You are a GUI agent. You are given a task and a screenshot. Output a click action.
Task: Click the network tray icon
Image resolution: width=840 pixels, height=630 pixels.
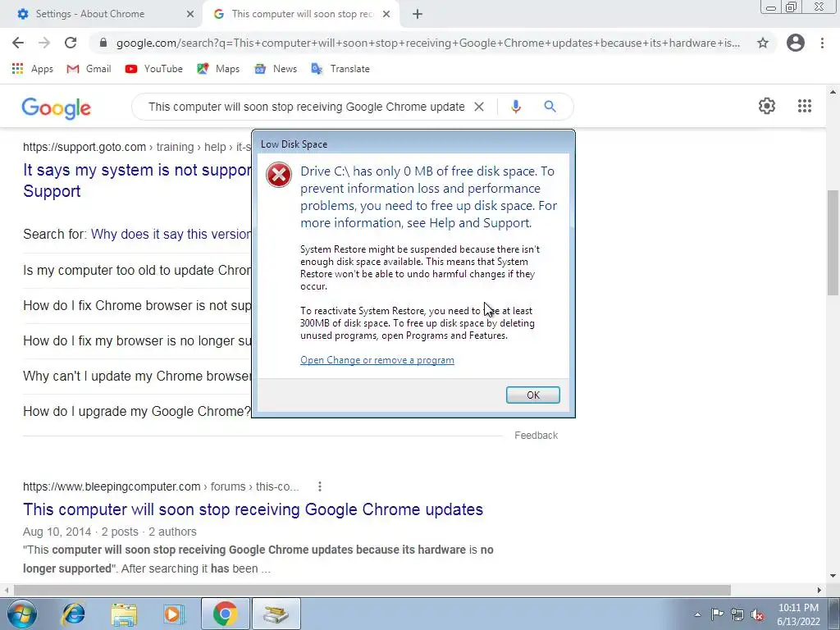[737, 614]
